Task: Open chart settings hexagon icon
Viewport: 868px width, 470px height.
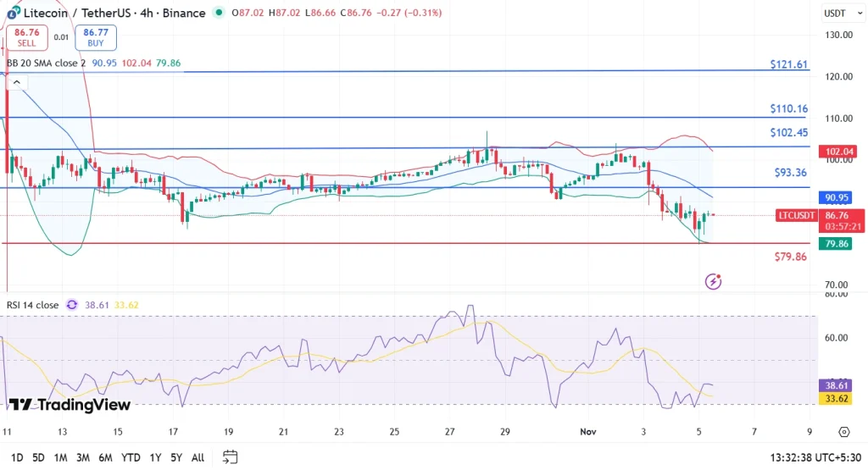Action: tap(843, 433)
